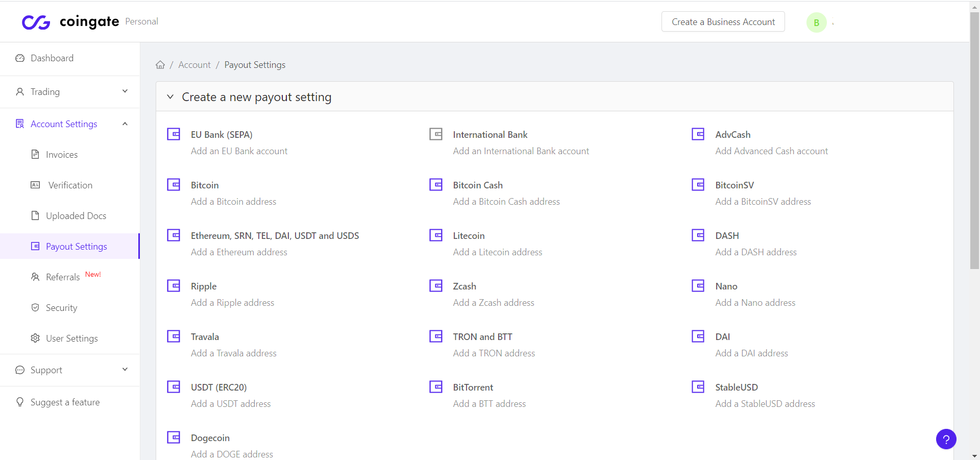Click the Security shield icon in sidebar
The width and height of the screenshot is (980, 460).
click(x=35, y=307)
